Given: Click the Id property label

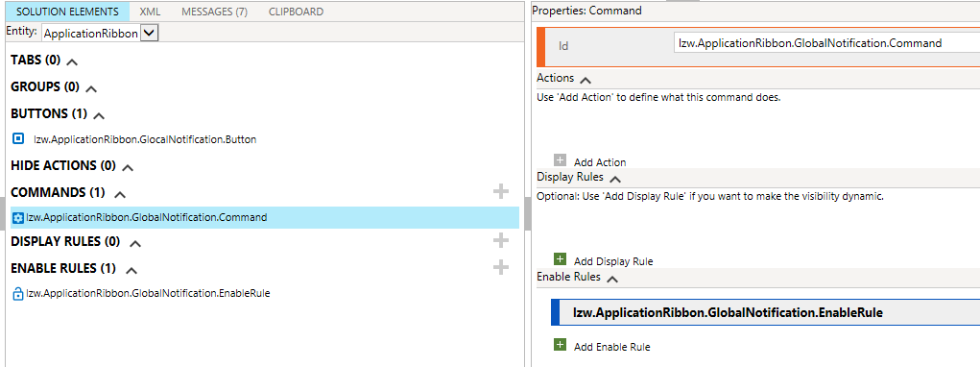Looking at the screenshot, I should (x=563, y=46).
